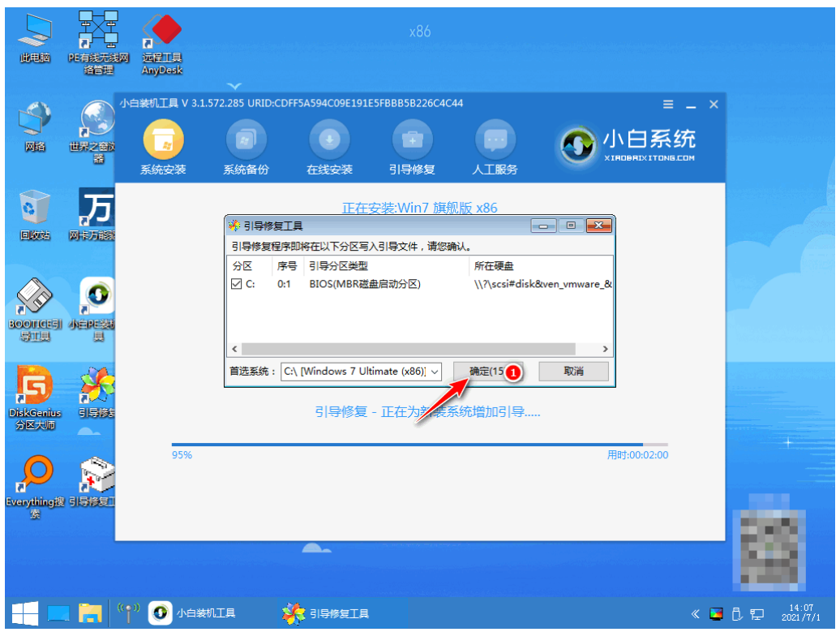Open AnyDesk 远程工具 on desktop

click(161, 32)
